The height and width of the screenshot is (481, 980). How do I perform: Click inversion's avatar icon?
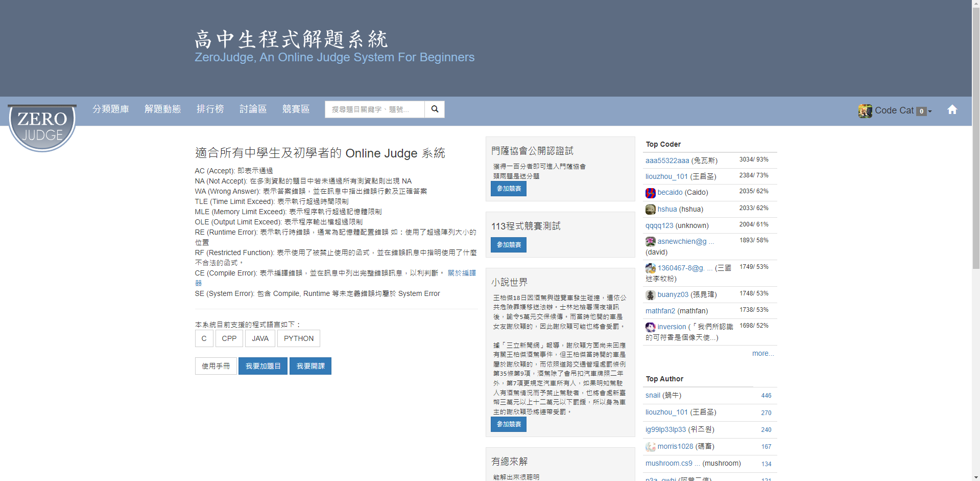tap(650, 327)
